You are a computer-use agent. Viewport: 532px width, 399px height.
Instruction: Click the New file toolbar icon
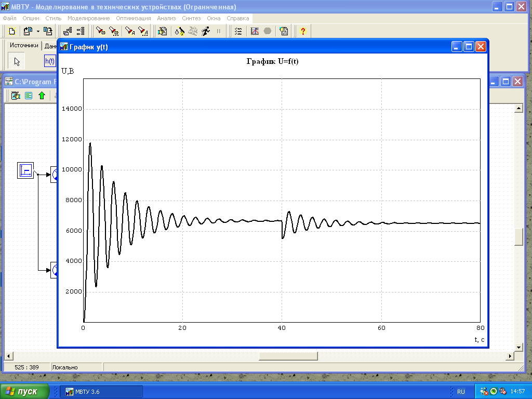(12, 31)
